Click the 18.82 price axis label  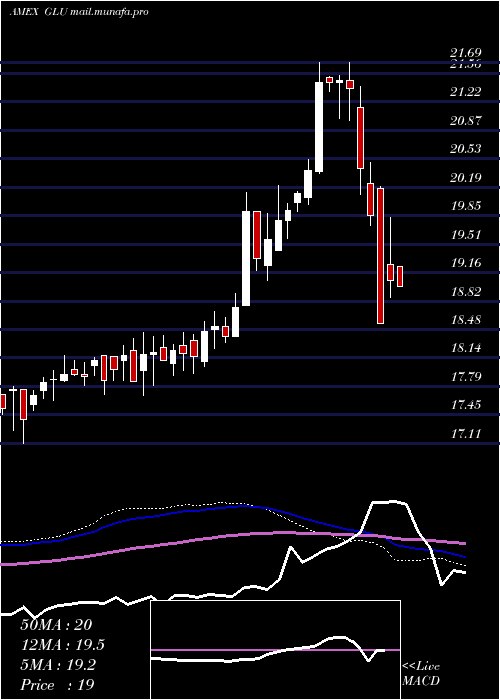(x=466, y=291)
